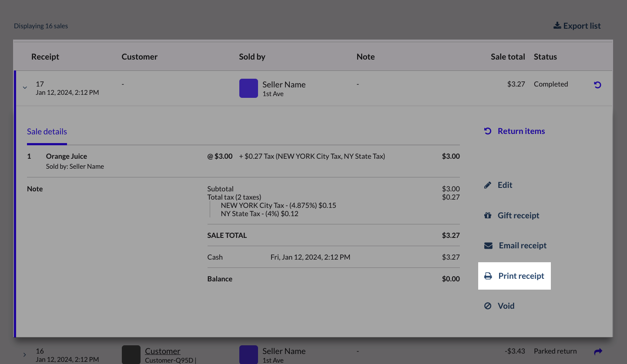Click purple seller avatar on receipt 17
Image resolution: width=627 pixels, height=364 pixels.
click(248, 88)
